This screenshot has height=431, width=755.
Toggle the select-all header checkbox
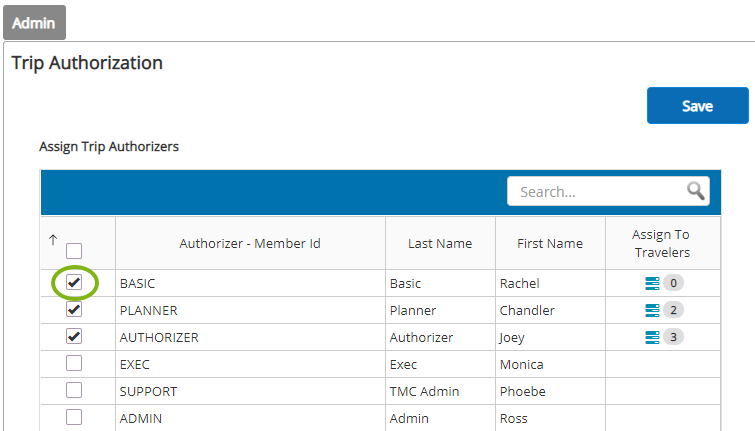point(74,251)
